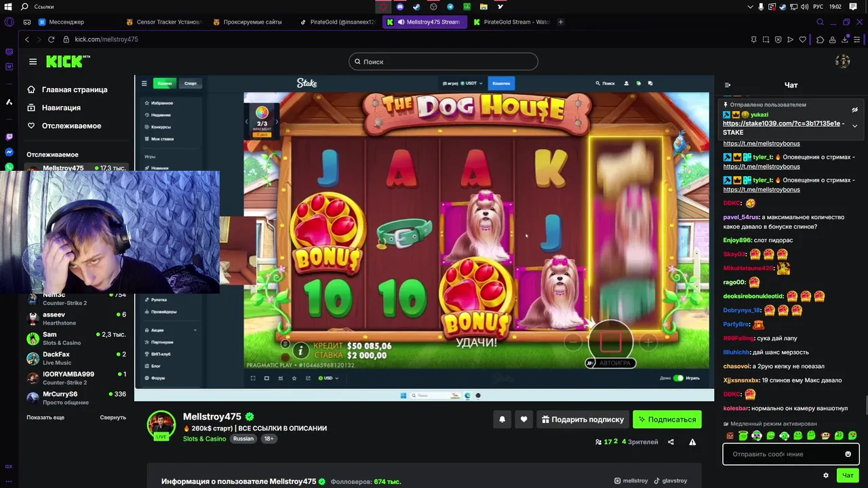Open Отслеживаемое in Kick sidebar
This screenshot has height=488, width=868.
pyautogui.click(x=64, y=126)
